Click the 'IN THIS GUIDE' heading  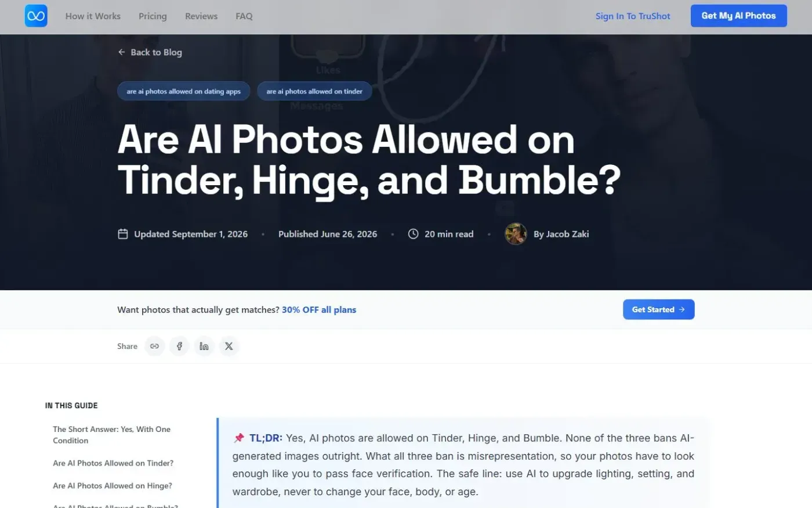click(x=71, y=406)
